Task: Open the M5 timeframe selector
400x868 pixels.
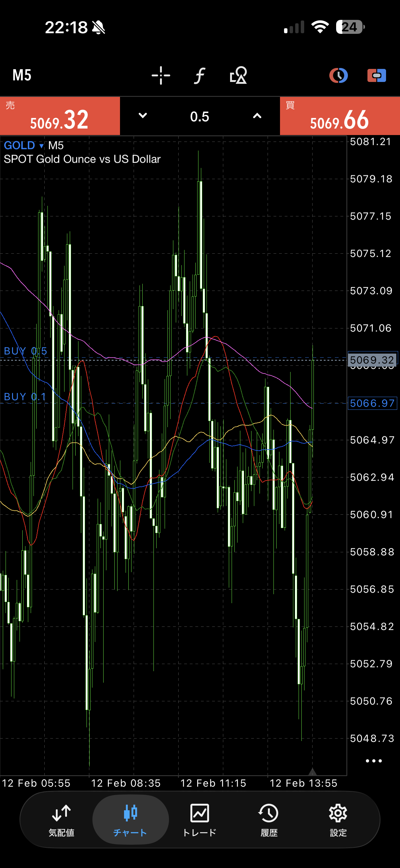Action: (x=22, y=75)
